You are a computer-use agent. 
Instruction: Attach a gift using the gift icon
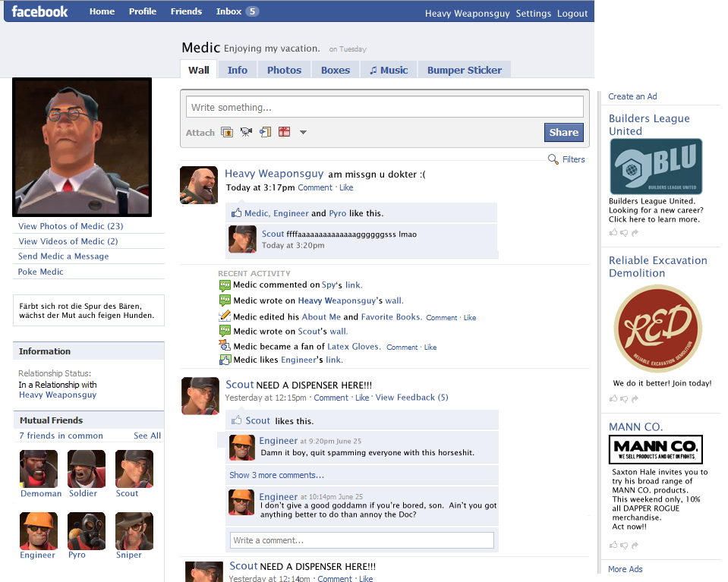click(x=284, y=132)
